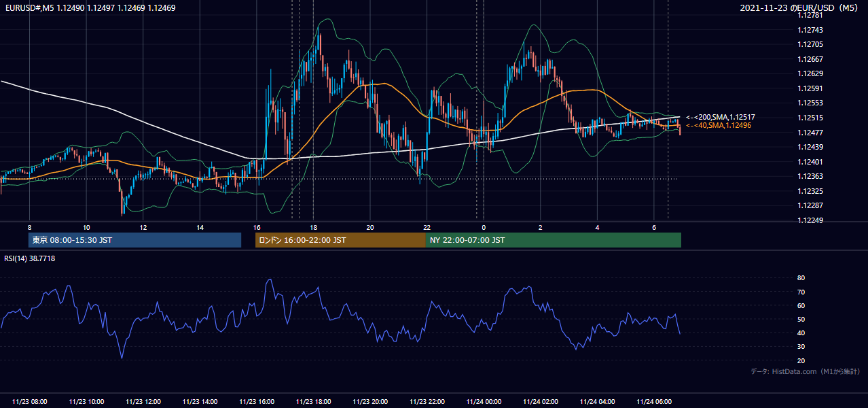Click hour tick 16 under the price chart
This screenshot has height=408, width=868.
click(x=256, y=226)
